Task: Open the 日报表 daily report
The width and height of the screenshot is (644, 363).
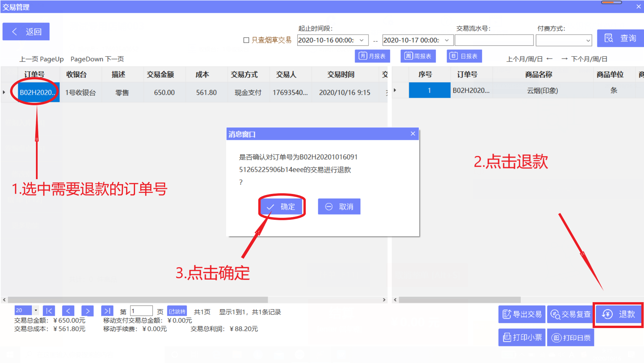Action: (464, 56)
